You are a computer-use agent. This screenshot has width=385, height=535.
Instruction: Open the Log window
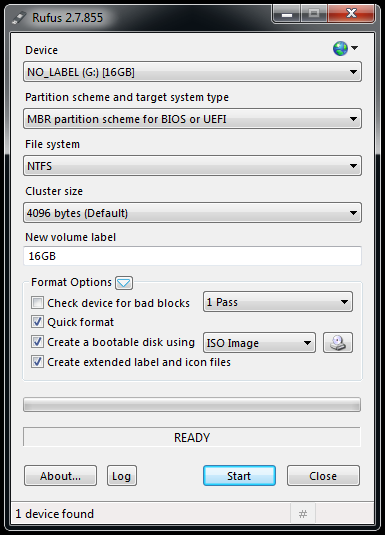tap(122, 476)
